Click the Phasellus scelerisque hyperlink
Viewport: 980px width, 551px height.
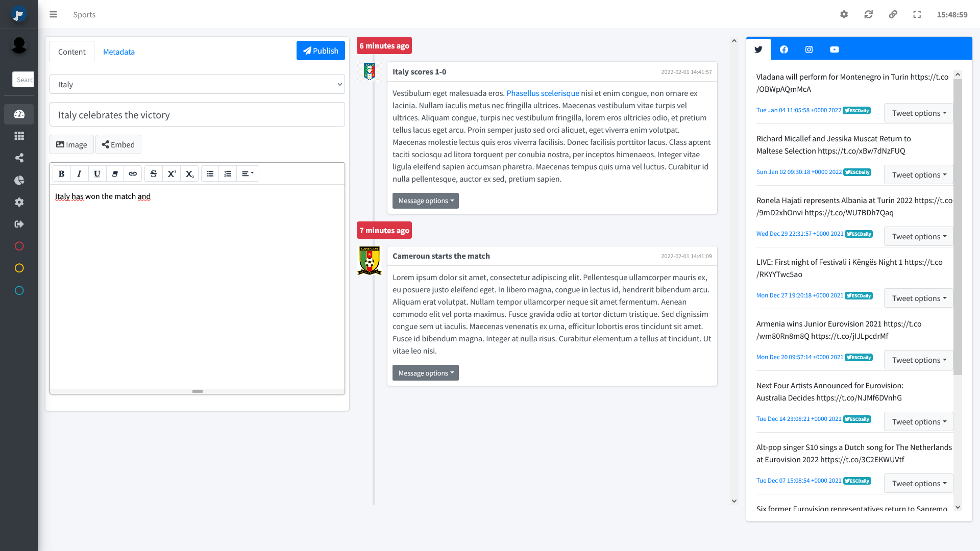tap(543, 93)
